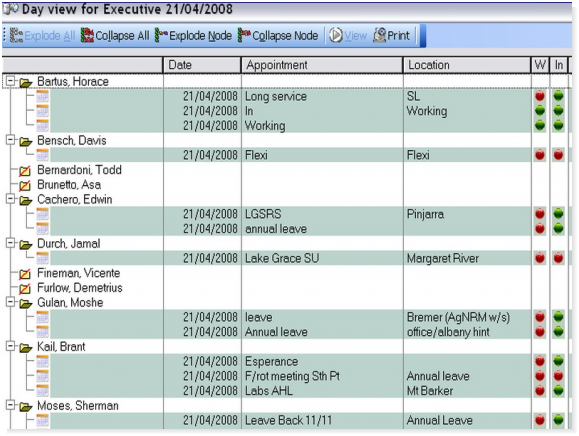Collapse the Moses, Sherman node
The image size is (579, 436).
point(11,405)
